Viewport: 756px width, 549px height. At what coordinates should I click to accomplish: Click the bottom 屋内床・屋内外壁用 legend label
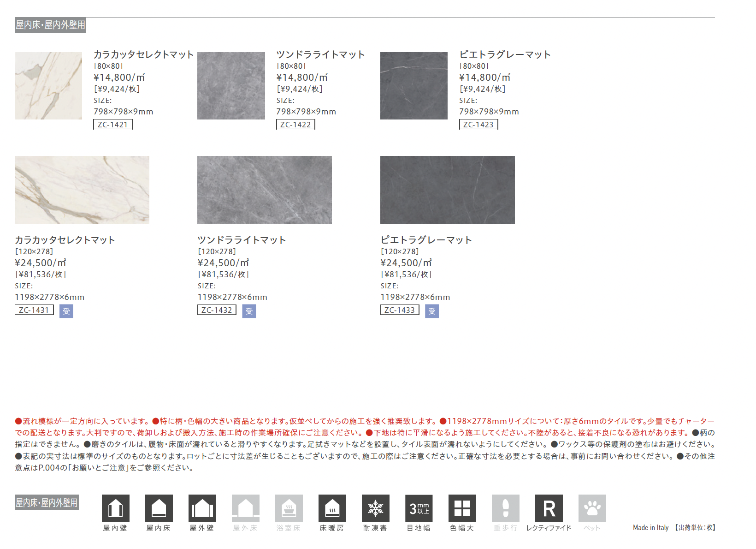(47, 502)
